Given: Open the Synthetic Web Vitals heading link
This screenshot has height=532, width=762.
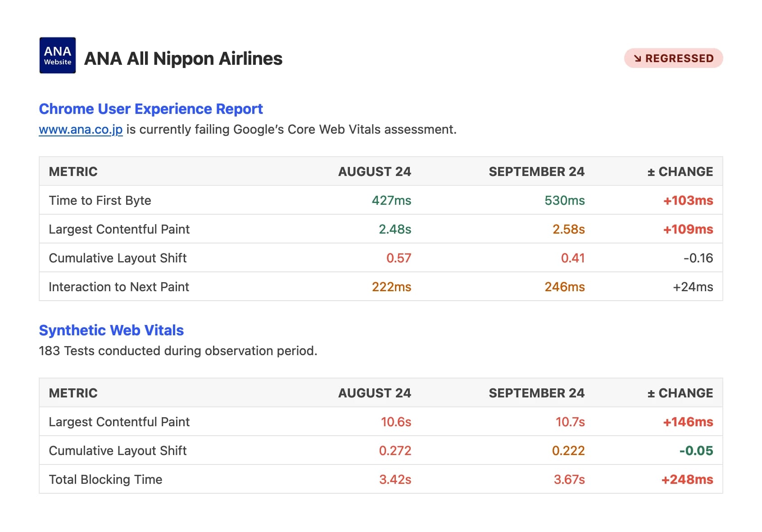Looking at the screenshot, I should click(x=111, y=330).
